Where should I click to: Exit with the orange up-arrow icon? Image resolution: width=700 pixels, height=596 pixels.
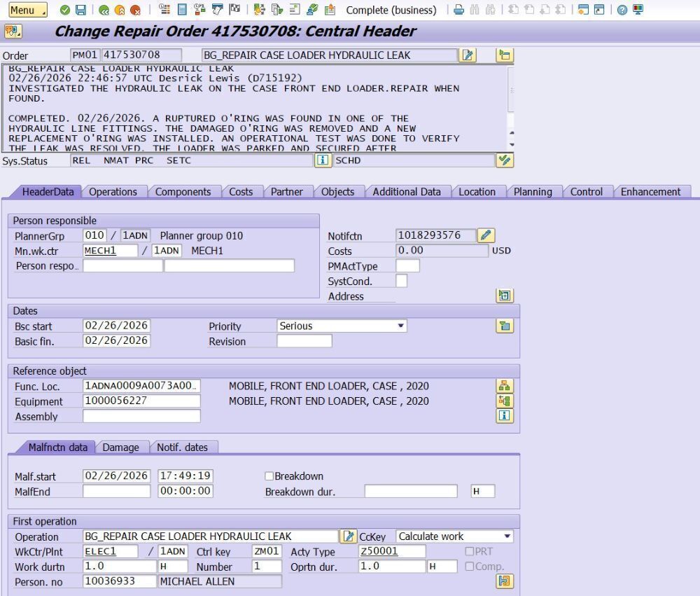[x=120, y=10]
